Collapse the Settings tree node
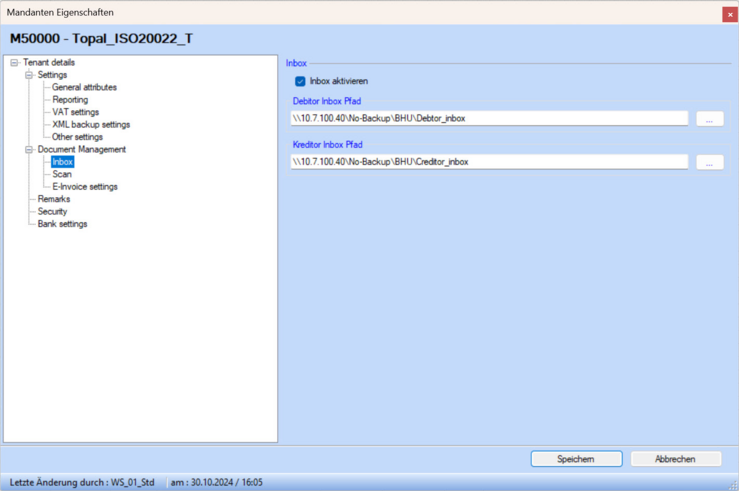 29,75
